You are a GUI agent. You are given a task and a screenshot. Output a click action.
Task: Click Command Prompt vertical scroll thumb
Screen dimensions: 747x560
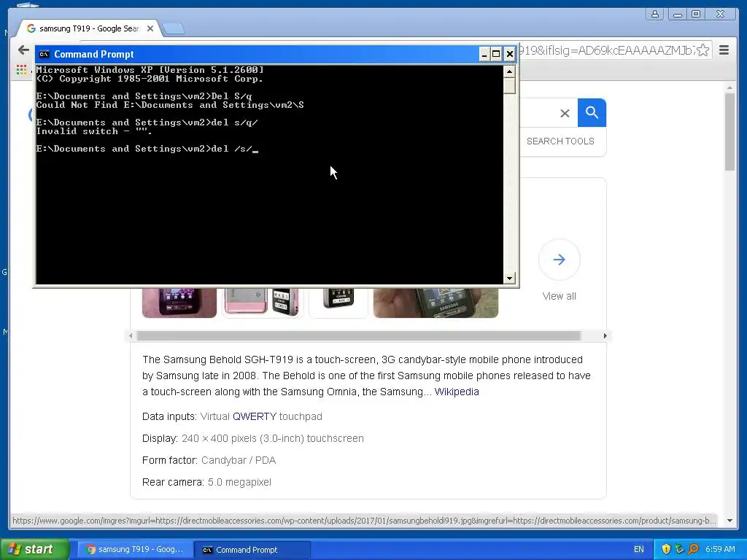pyautogui.click(x=509, y=86)
